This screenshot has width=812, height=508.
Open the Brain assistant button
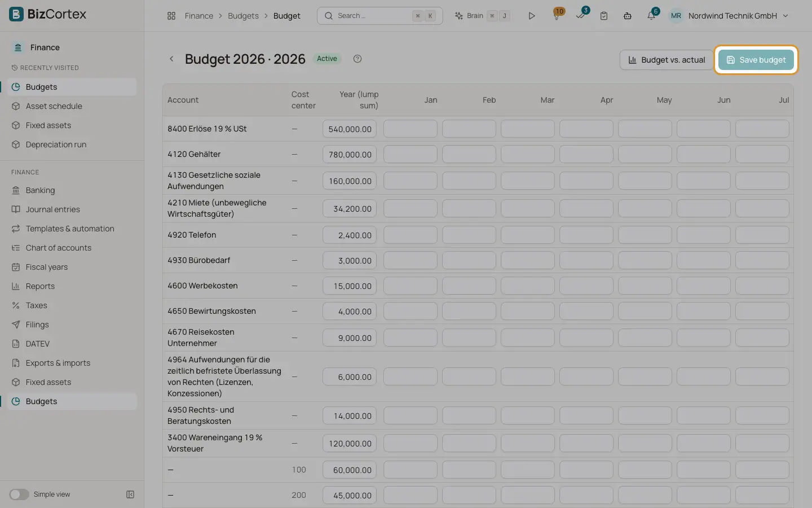point(482,16)
